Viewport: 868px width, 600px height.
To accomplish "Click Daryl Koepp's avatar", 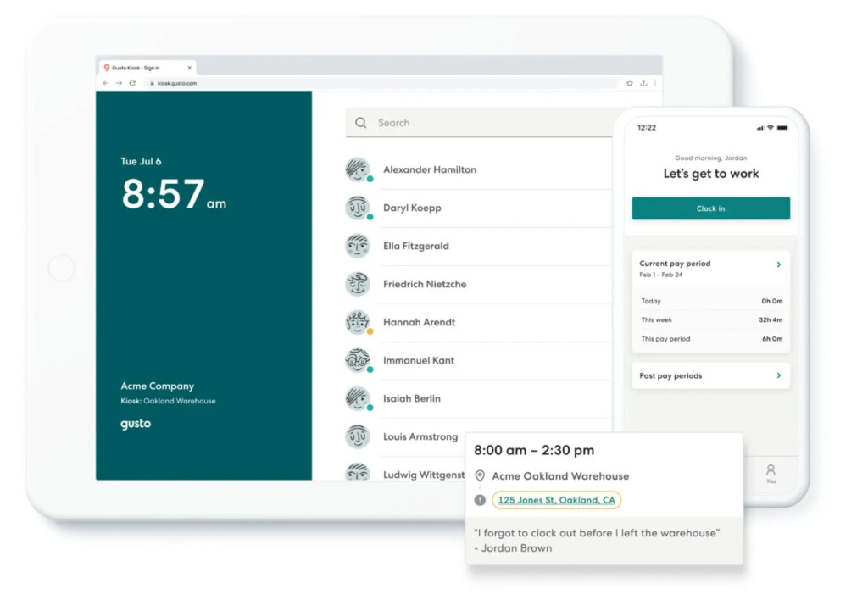I will [358, 208].
